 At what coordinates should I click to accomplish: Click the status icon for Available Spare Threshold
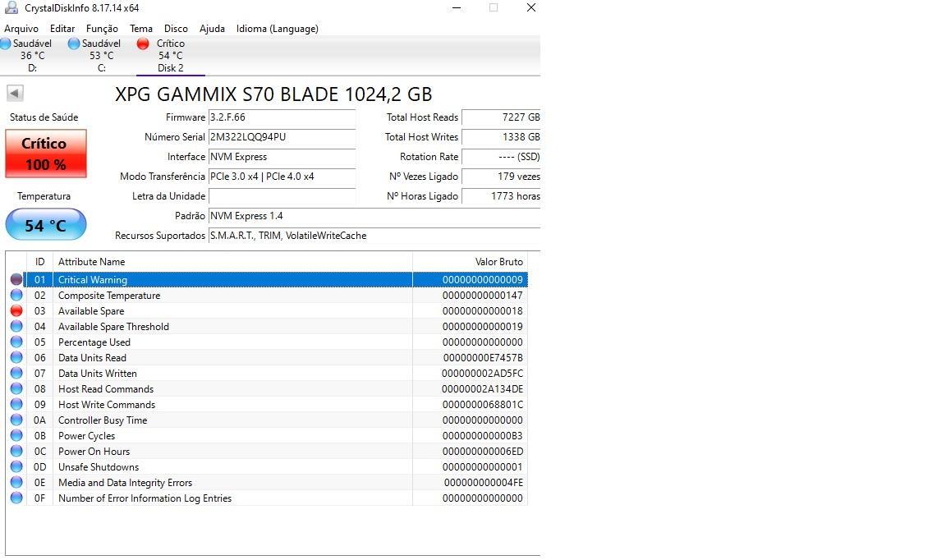click(x=16, y=327)
